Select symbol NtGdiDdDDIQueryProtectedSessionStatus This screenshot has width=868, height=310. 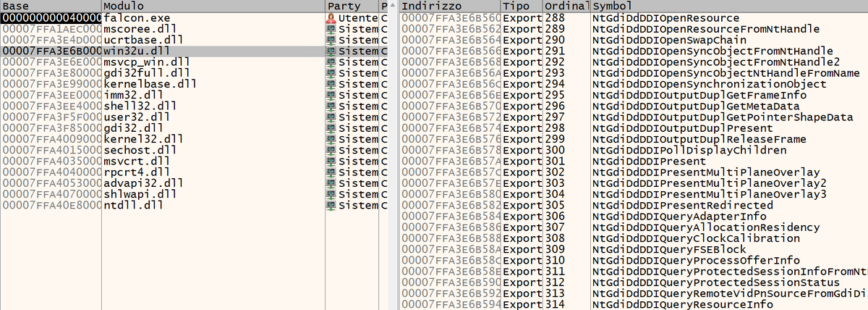pos(716,282)
